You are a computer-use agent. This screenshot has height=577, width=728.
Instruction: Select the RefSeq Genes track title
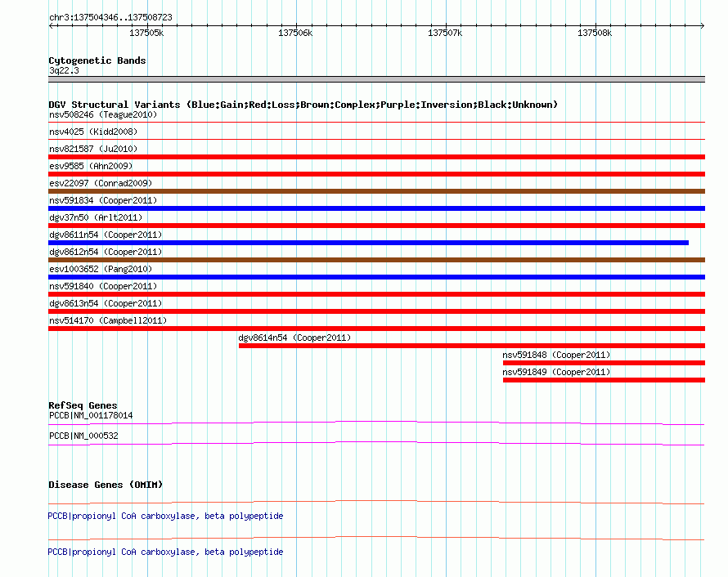[x=83, y=405]
